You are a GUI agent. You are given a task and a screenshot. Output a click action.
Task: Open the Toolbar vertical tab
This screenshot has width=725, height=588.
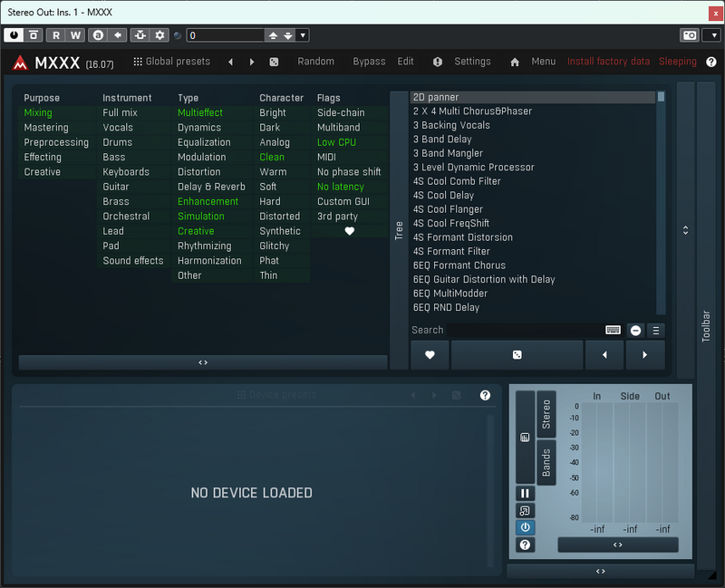[706, 326]
